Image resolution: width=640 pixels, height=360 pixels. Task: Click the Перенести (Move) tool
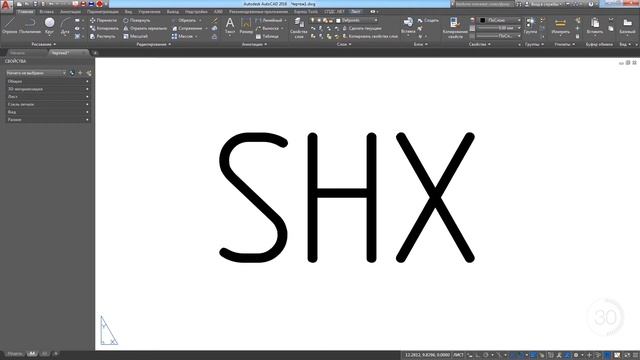tap(103, 20)
